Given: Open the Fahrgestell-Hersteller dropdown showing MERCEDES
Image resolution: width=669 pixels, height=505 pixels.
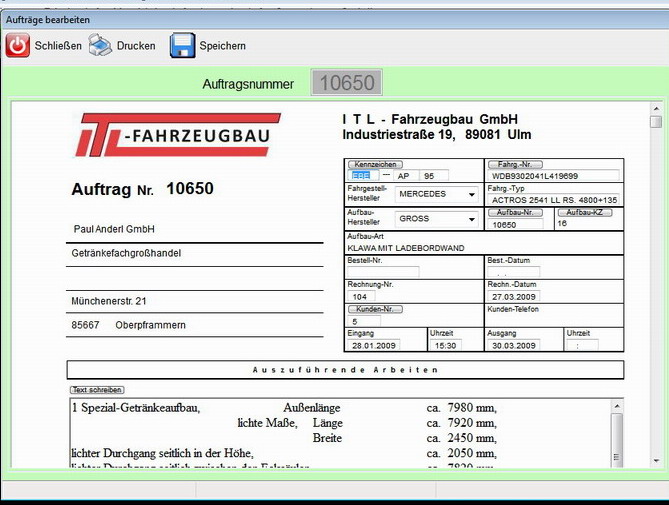Looking at the screenshot, I should pyautogui.click(x=436, y=194).
